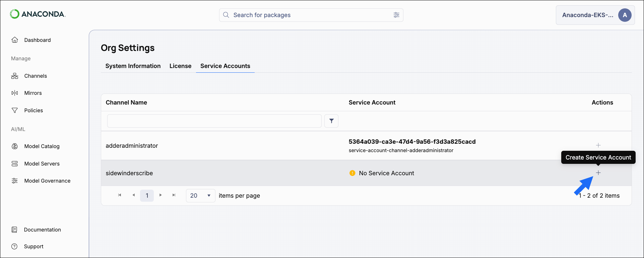Click the 1 - 2 of 2 items label
Viewport: 644px width, 258px height.
[599, 196]
